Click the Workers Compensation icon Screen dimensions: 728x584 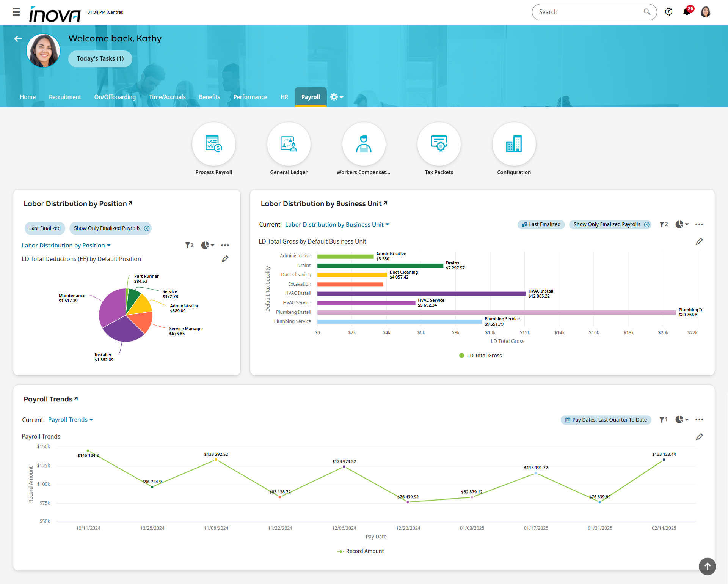tap(363, 144)
